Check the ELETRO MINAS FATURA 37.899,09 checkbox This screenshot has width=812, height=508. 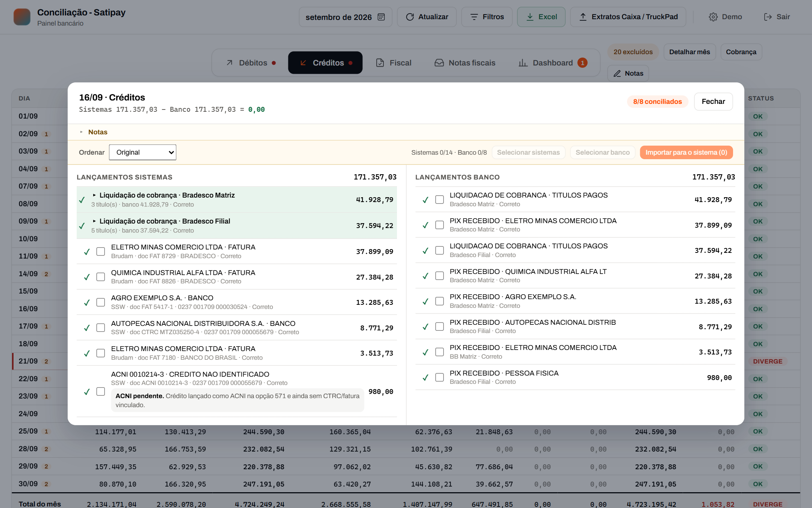tap(100, 251)
